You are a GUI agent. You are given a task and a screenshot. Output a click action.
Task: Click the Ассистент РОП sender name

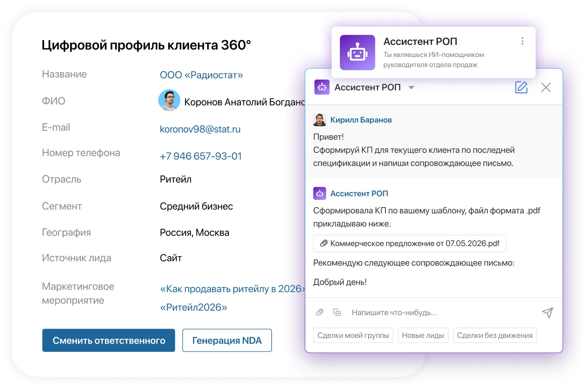click(359, 193)
